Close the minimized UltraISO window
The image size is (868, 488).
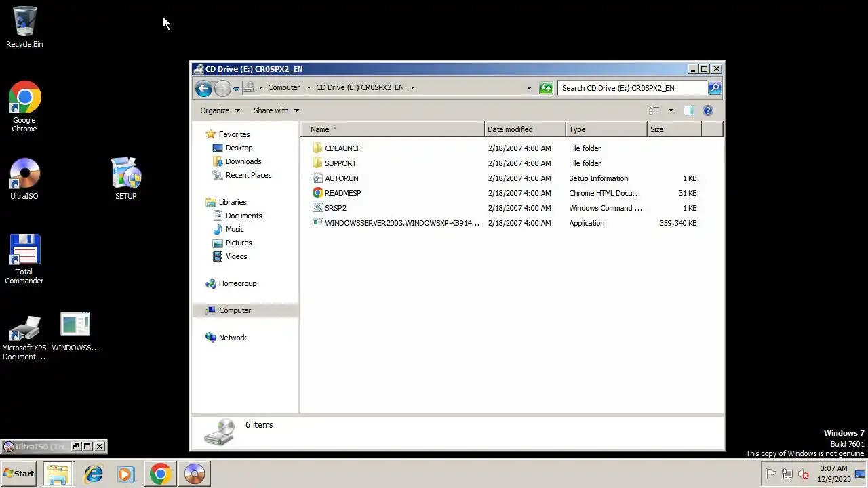[100, 446]
